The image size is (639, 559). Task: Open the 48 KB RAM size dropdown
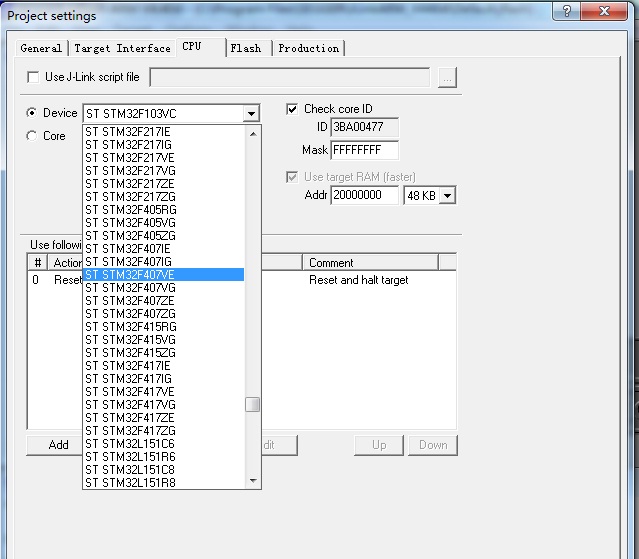coord(447,196)
